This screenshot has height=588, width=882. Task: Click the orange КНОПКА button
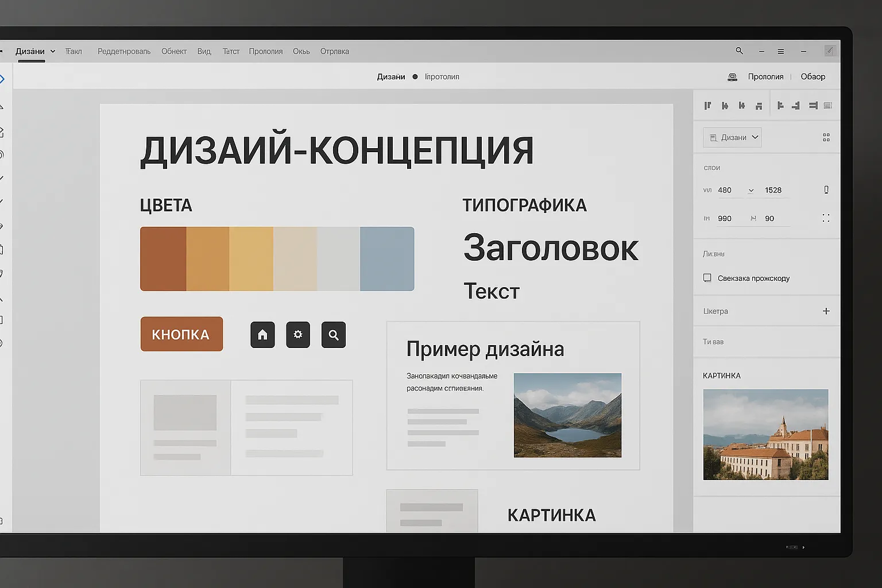coord(181,334)
